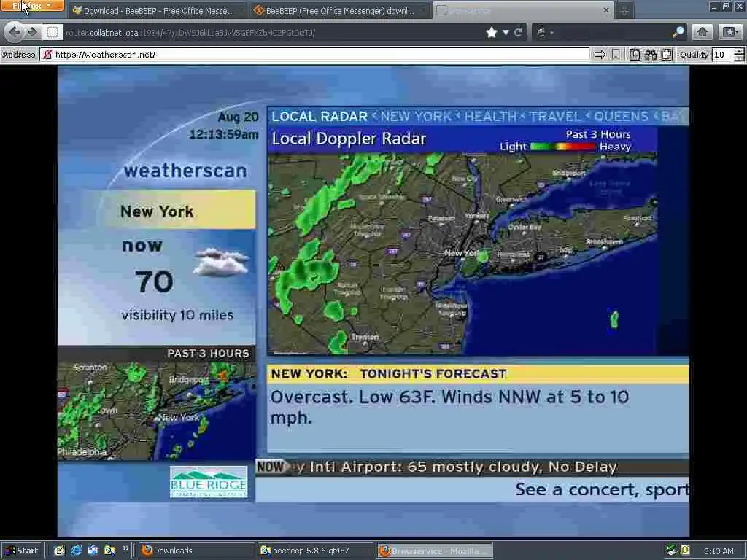Click the Browservice bookmark icon
The image size is (747, 560).
point(616,55)
